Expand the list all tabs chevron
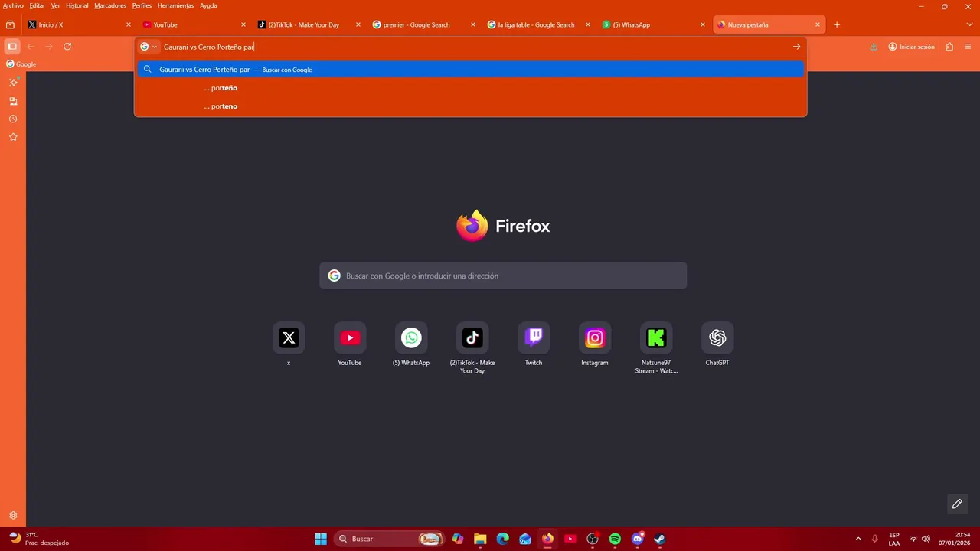Viewport: 980px width, 551px height. pos(969,24)
